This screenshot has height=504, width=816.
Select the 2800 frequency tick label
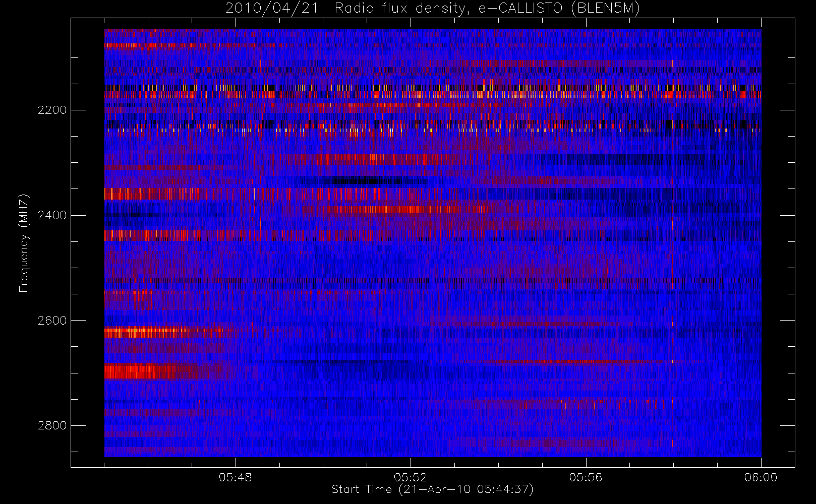tap(52, 425)
